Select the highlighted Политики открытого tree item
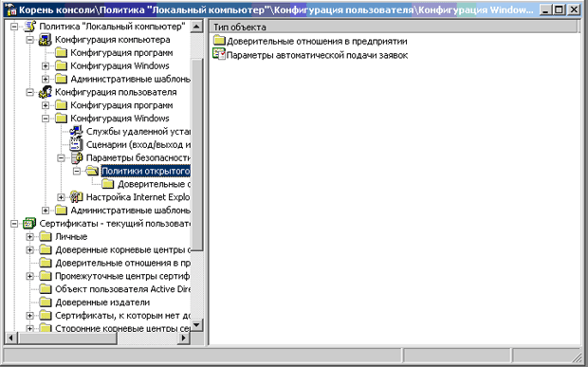This screenshot has height=367, width=588. click(145, 172)
